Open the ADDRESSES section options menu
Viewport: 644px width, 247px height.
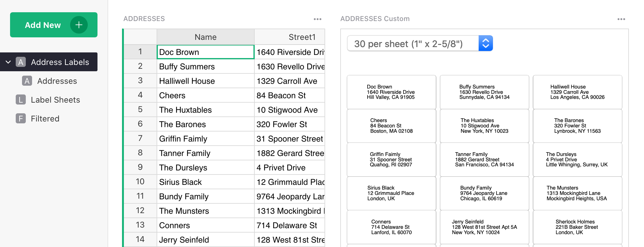pyautogui.click(x=318, y=19)
